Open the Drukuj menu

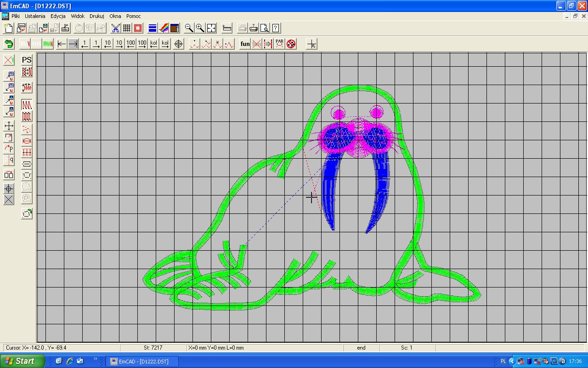[x=97, y=16]
